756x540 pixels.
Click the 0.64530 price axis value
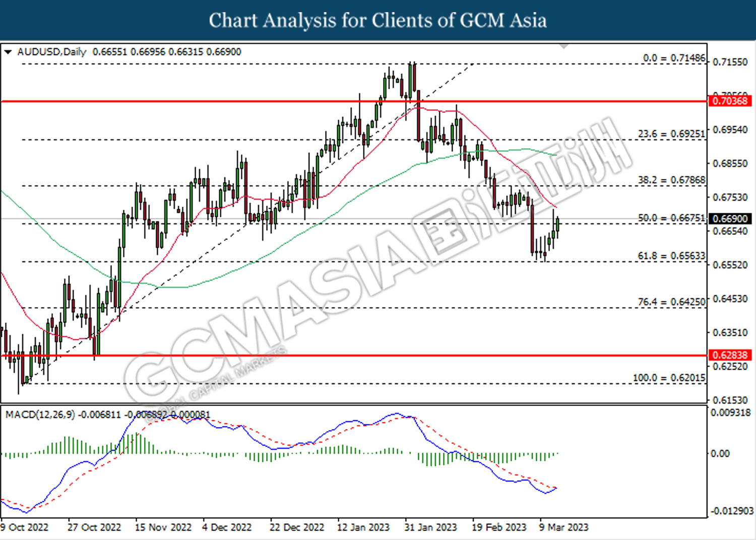pos(730,298)
